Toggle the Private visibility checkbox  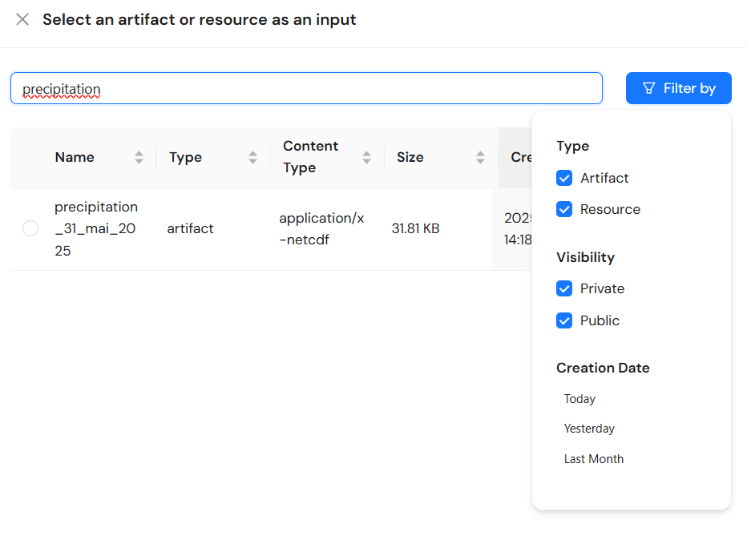point(564,288)
